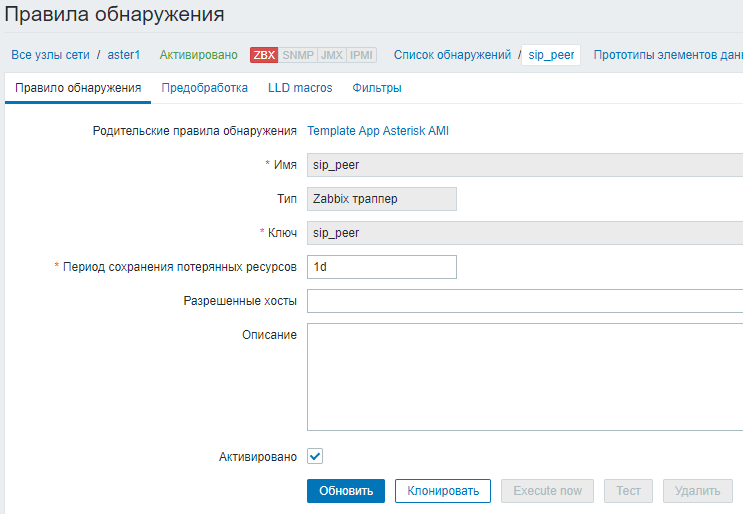
Task: Select the Правило обнаружения tab
Action: 78,88
